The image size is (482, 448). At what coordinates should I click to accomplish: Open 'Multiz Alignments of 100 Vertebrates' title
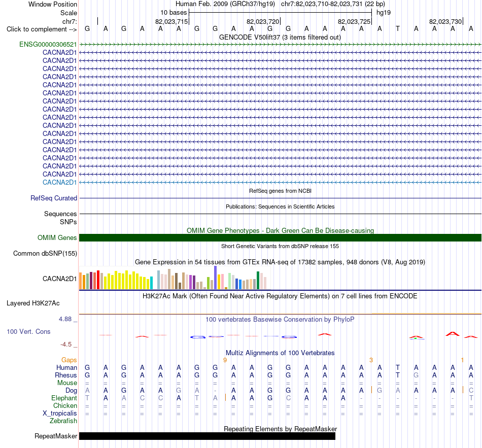click(280, 353)
